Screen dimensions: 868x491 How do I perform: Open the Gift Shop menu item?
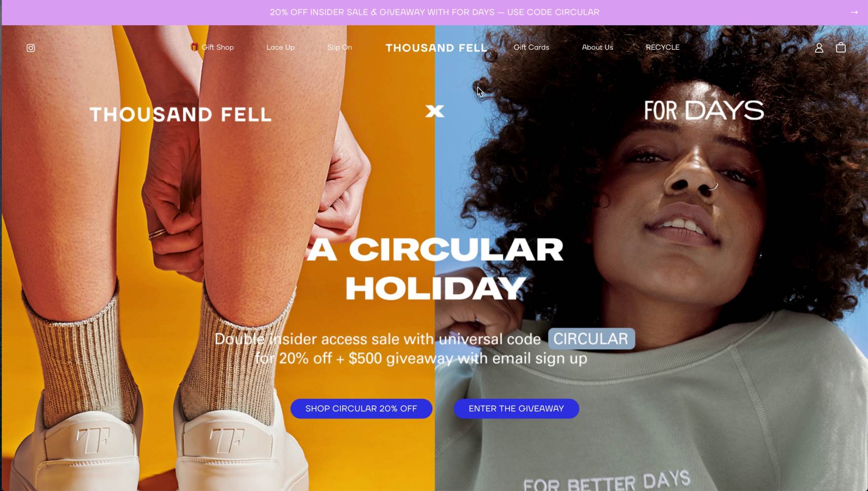click(217, 47)
